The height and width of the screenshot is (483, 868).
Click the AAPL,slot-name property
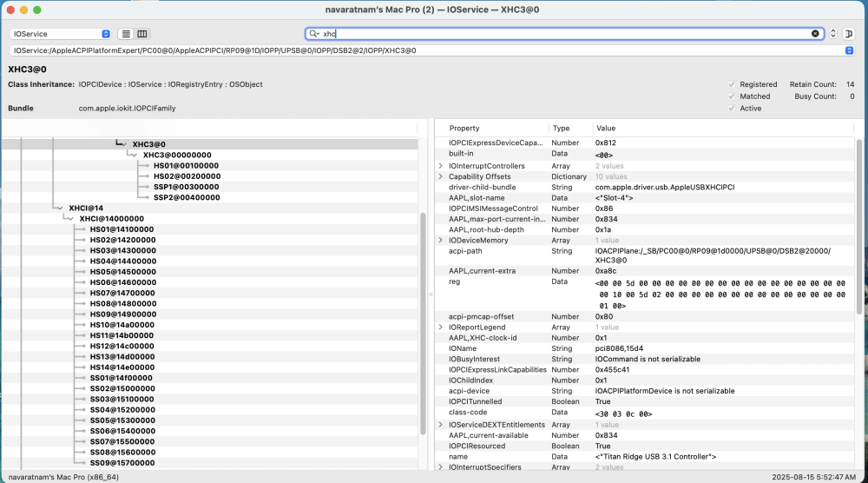click(477, 198)
